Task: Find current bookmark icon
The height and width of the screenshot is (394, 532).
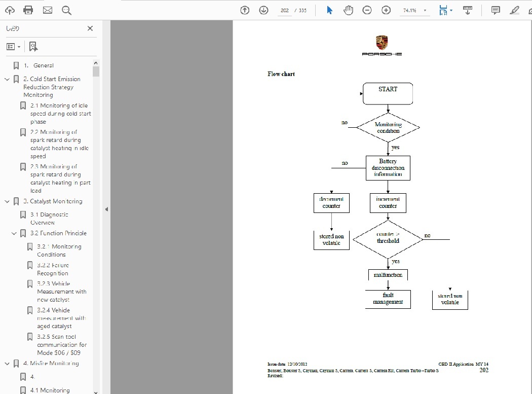Action: pos(33,47)
